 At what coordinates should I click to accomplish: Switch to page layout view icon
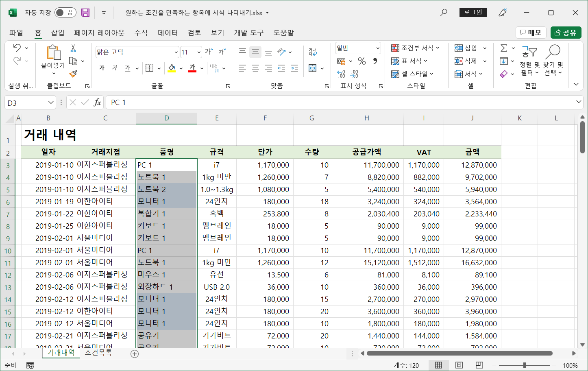click(459, 365)
